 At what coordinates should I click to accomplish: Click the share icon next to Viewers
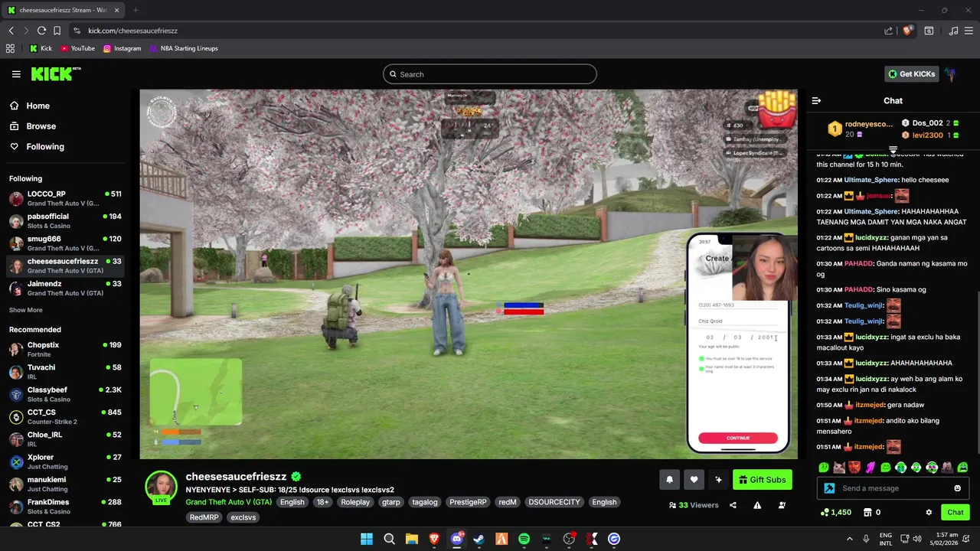[733, 505]
